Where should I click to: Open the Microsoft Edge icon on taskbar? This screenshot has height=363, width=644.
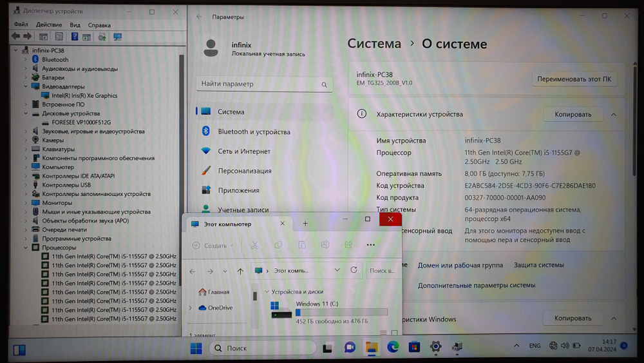[393, 348]
